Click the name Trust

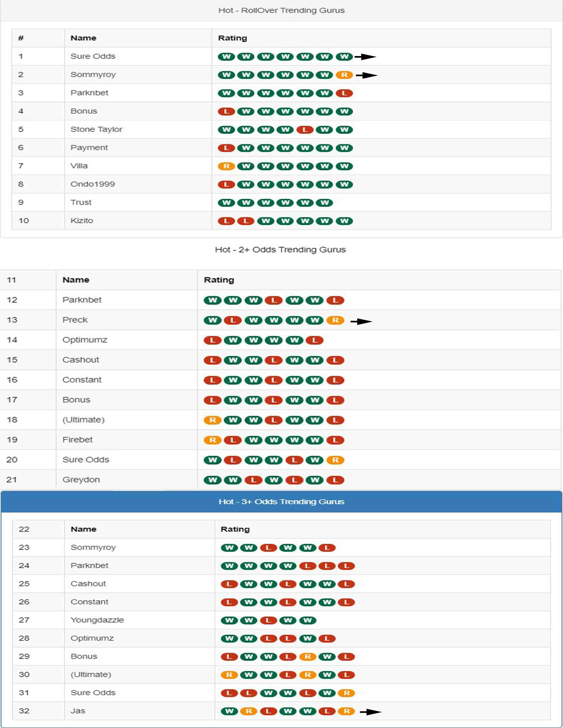pyautogui.click(x=81, y=202)
